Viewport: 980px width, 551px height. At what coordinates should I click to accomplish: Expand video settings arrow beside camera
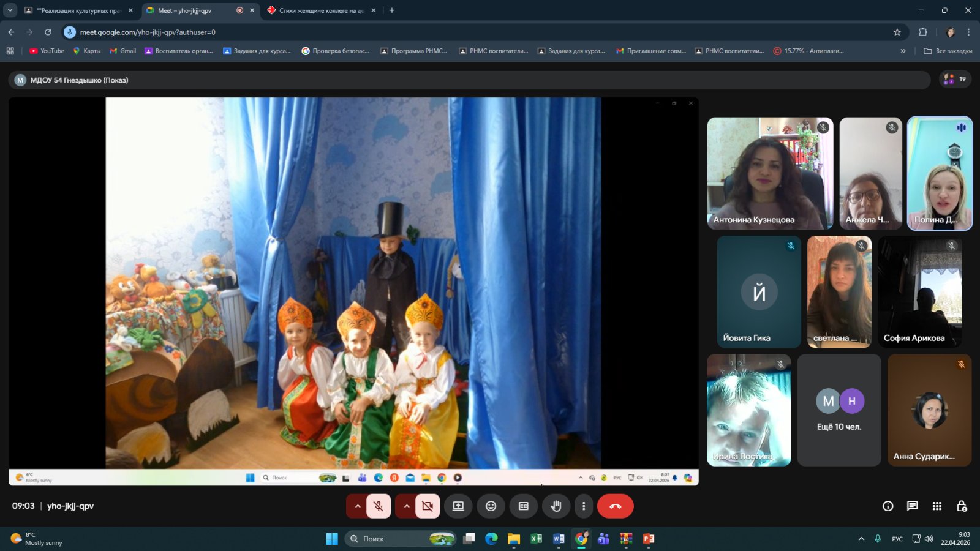406,506
